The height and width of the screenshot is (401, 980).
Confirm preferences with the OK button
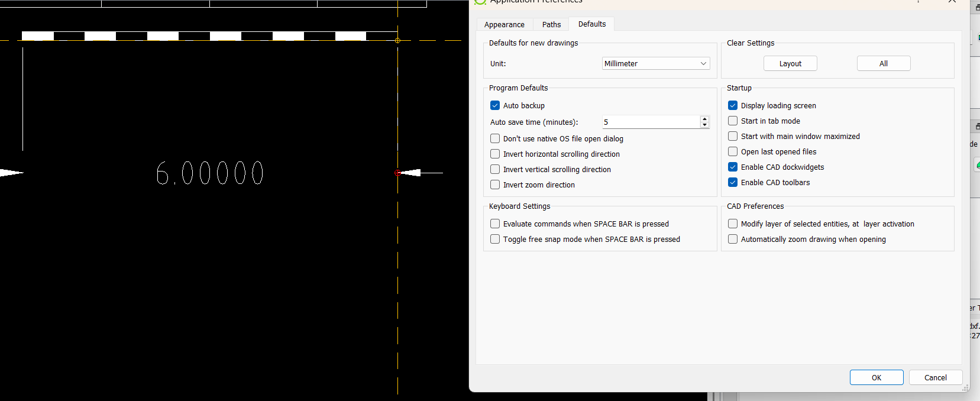click(876, 377)
